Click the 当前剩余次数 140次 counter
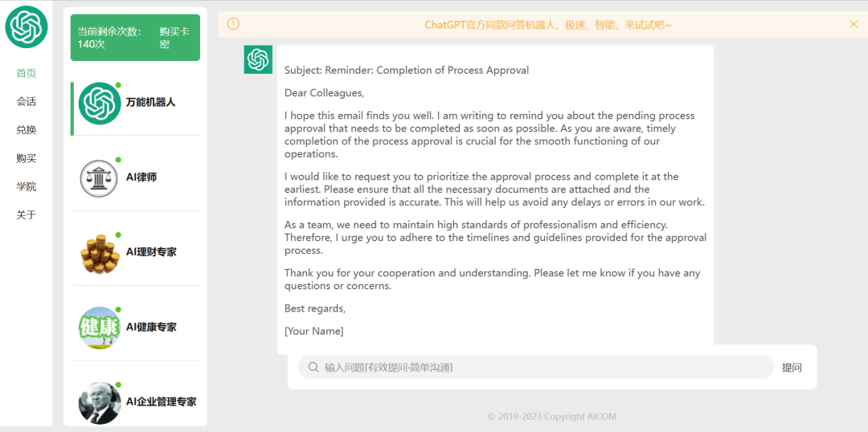 click(109, 38)
